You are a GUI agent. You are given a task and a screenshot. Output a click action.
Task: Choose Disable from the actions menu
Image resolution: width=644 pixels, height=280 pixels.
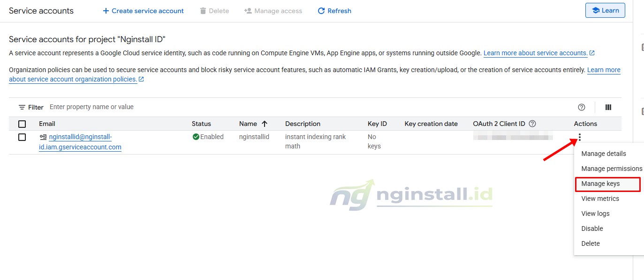click(x=609, y=228)
